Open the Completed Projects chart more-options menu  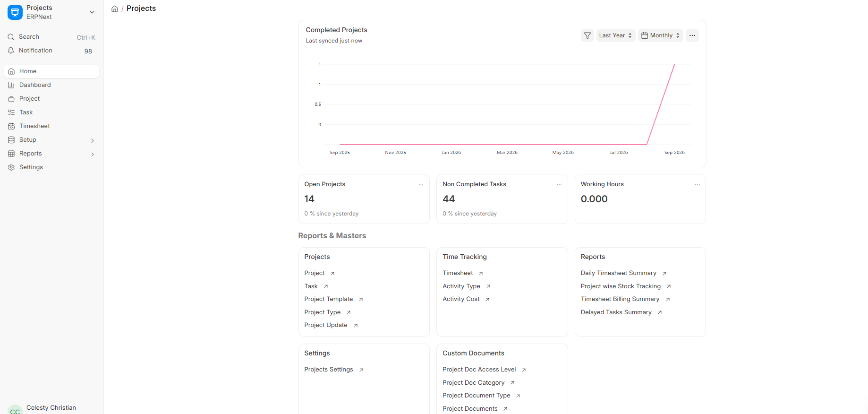[x=692, y=35]
